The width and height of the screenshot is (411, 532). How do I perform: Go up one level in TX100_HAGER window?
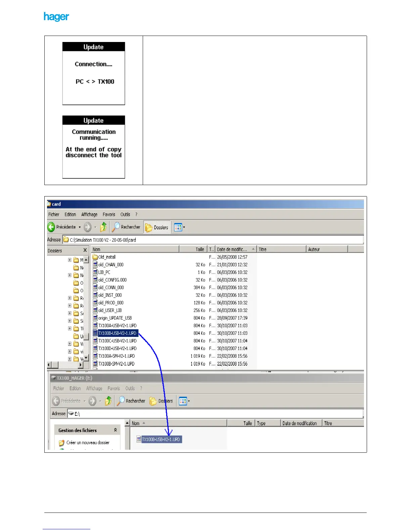click(108, 401)
